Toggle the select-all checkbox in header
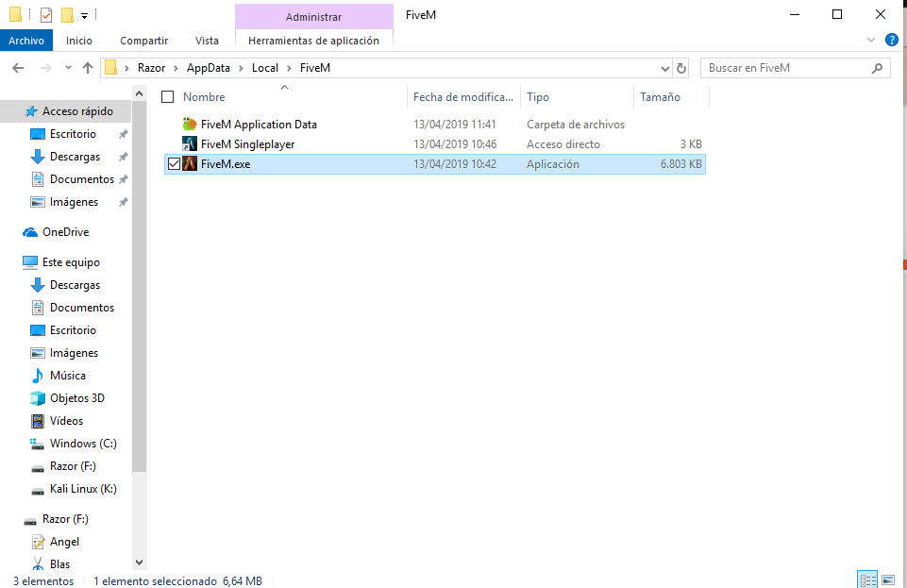This screenshot has height=588, width=907. 168,97
